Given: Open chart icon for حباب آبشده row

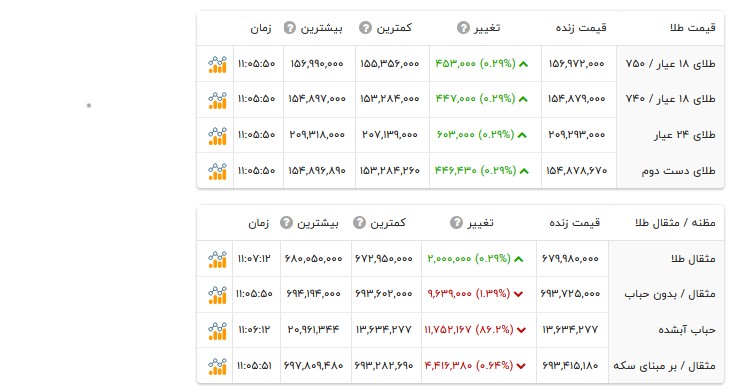Looking at the screenshot, I should coord(217,330).
